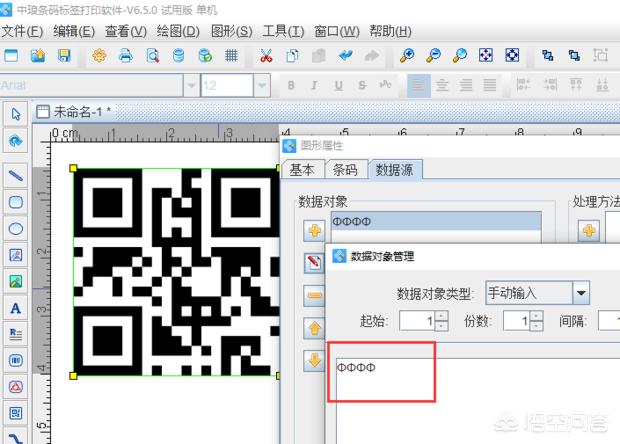Open document settings gear icon
The image size is (620, 444).
pos(99,55)
